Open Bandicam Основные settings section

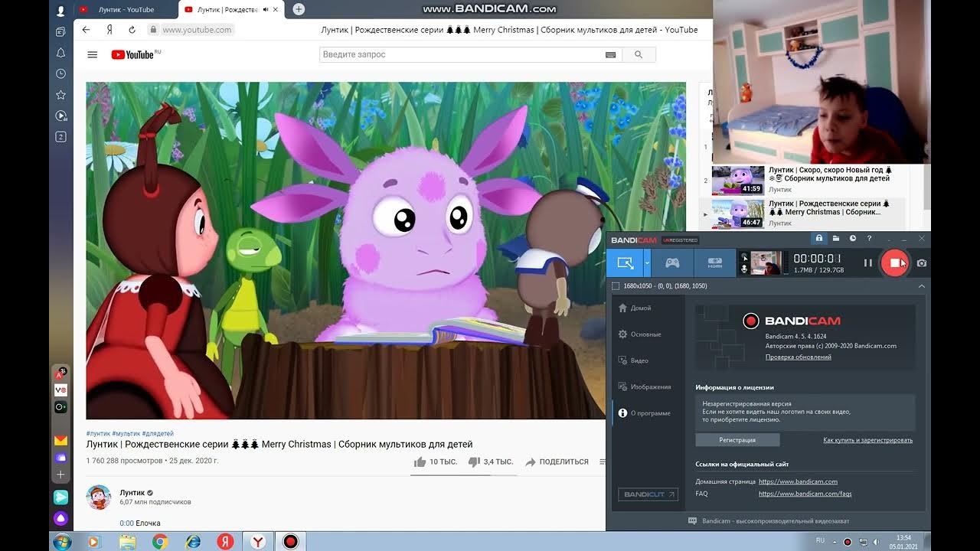(x=640, y=334)
